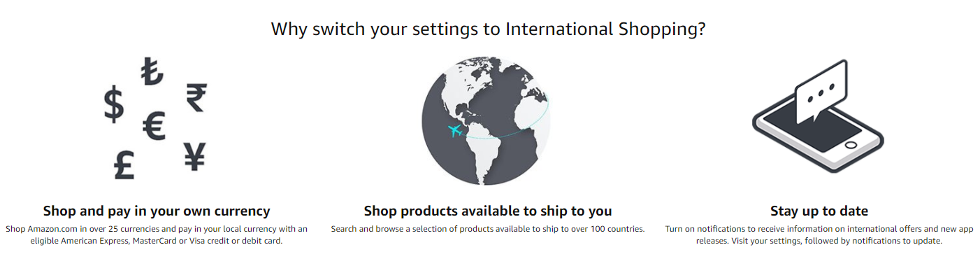
Task: Click the phone's home button
Action: click(851, 145)
